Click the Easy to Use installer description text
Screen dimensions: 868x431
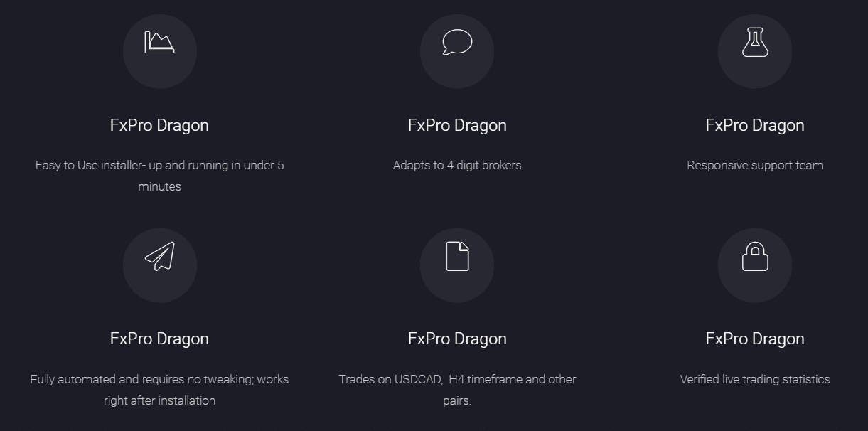pyautogui.click(x=159, y=176)
